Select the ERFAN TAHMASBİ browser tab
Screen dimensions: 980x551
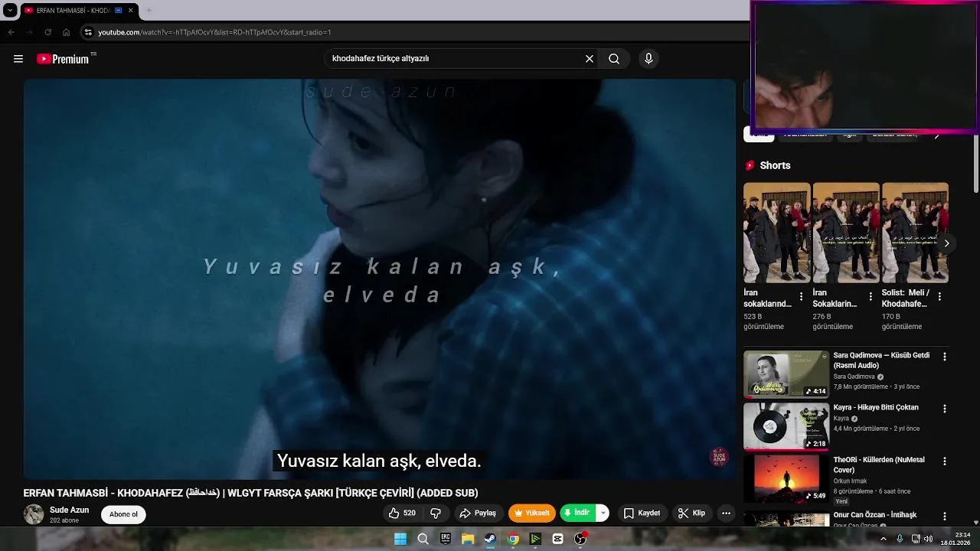coord(78,11)
